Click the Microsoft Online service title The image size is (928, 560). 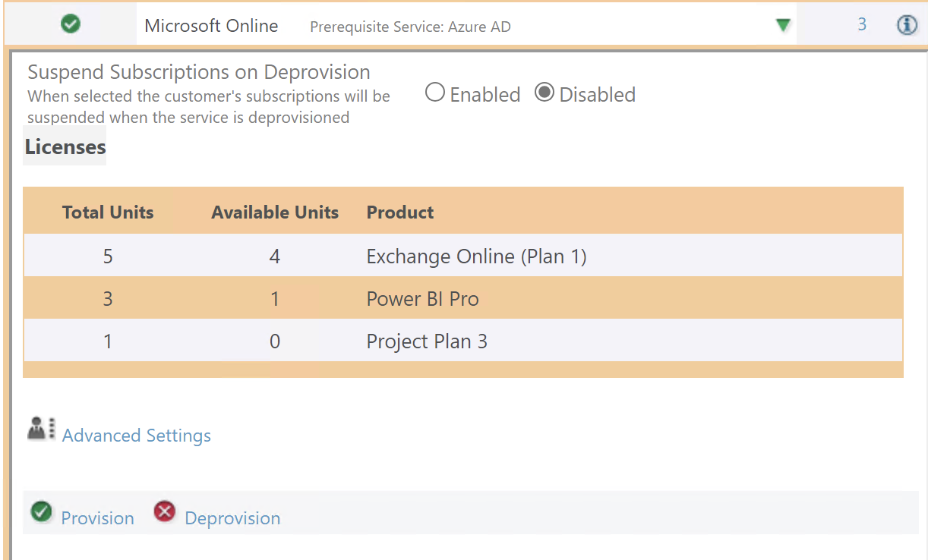click(211, 26)
